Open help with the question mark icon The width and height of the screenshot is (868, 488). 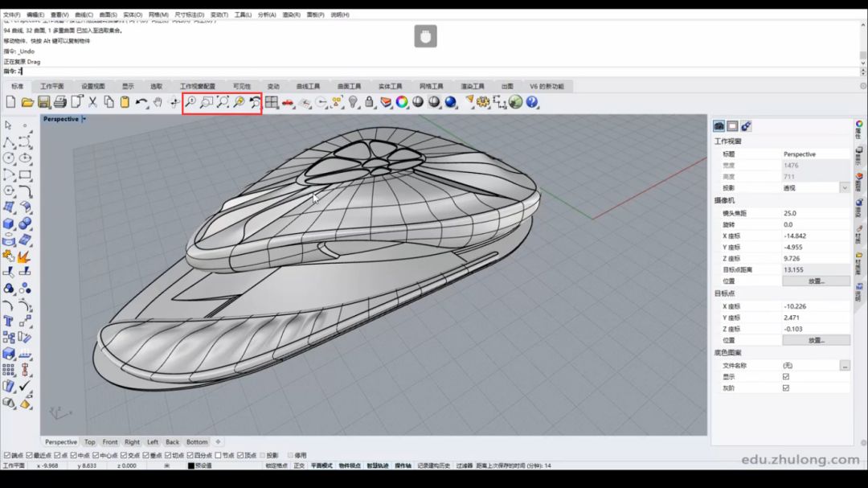click(532, 102)
